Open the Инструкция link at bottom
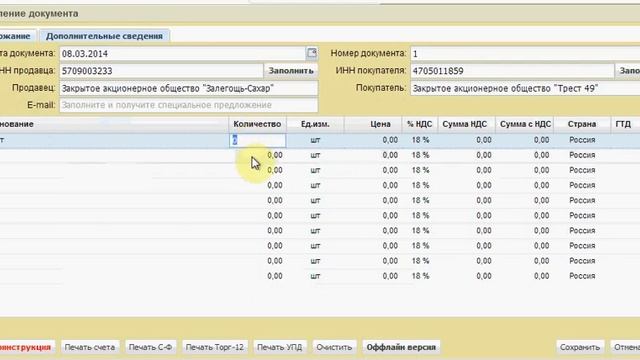 click(x=26, y=347)
